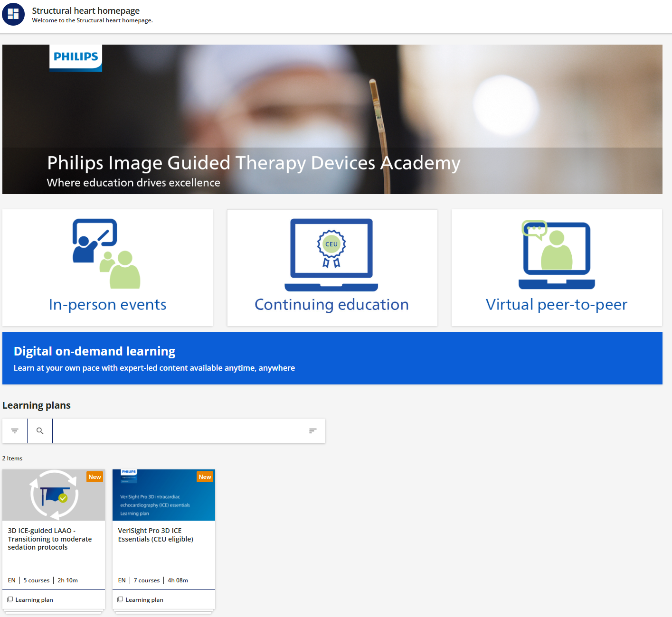The height and width of the screenshot is (617, 672).
Task: Open the learning plans filter icon
Action: [15, 431]
